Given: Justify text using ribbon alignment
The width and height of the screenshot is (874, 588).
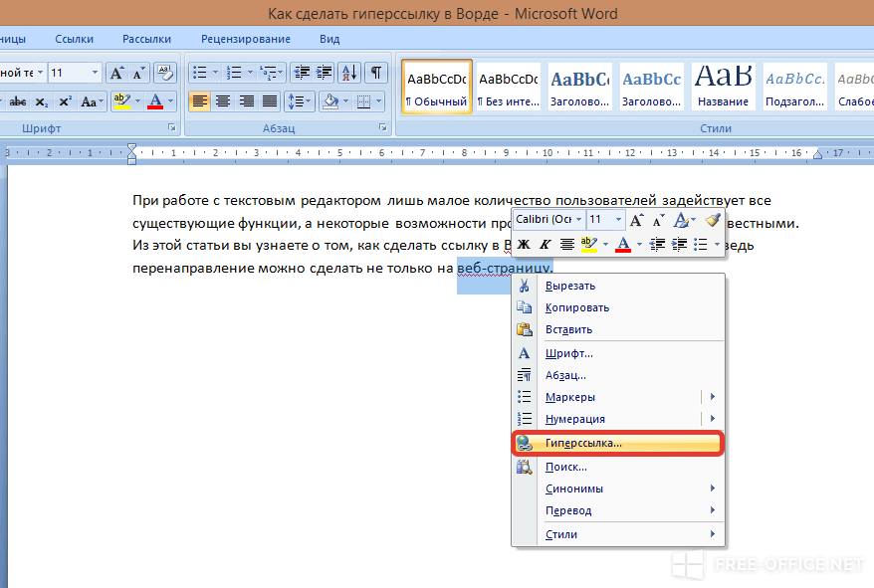Looking at the screenshot, I should click(x=270, y=101).
